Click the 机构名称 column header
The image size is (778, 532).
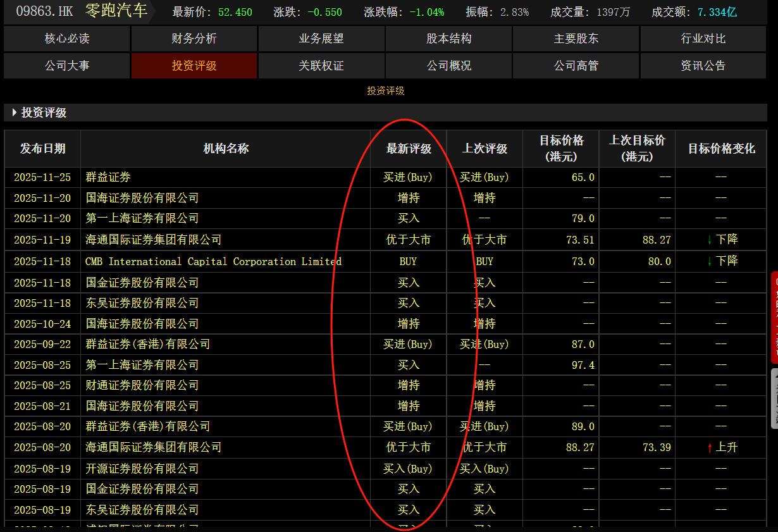coord(226,149)
